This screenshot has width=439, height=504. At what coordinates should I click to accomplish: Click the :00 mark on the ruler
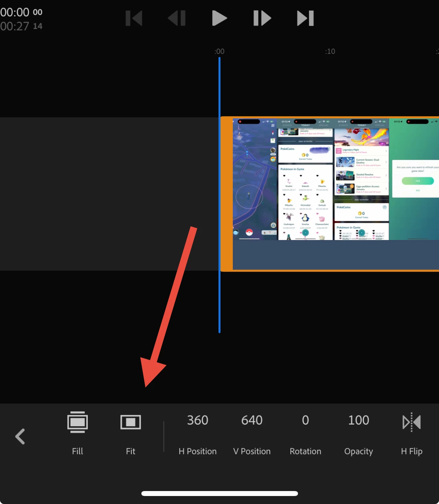click(x=219, y=51)
